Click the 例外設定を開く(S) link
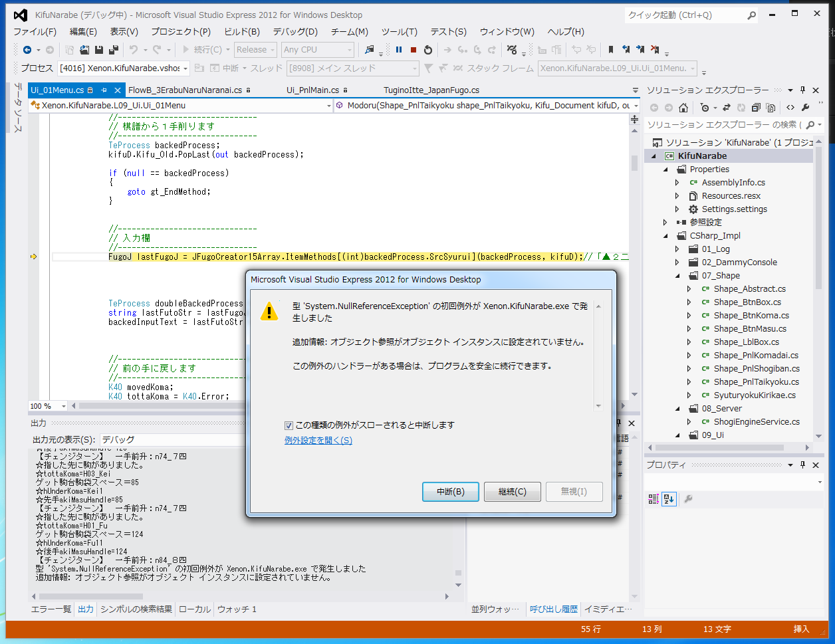835x644 pixels. click(318, 440)
